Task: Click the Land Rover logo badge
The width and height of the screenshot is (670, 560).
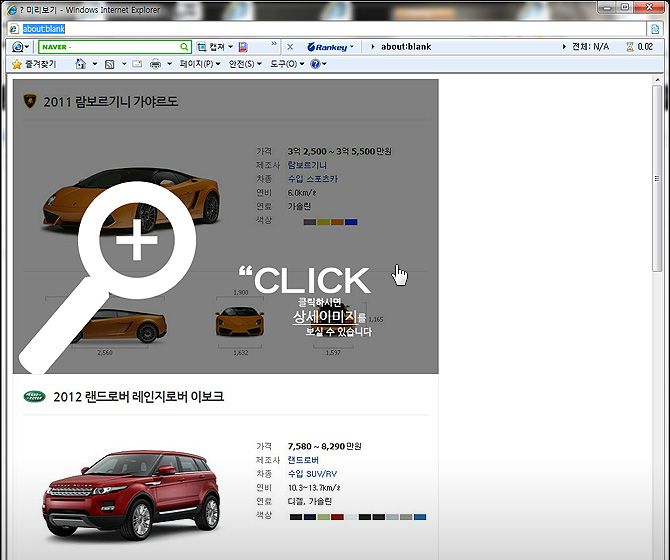Action: (35, 396)
